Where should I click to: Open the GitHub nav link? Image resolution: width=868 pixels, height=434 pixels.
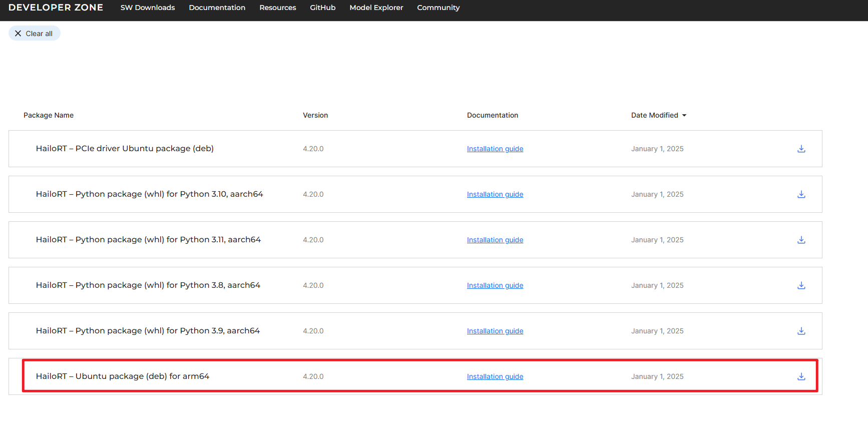pos(323,8)
